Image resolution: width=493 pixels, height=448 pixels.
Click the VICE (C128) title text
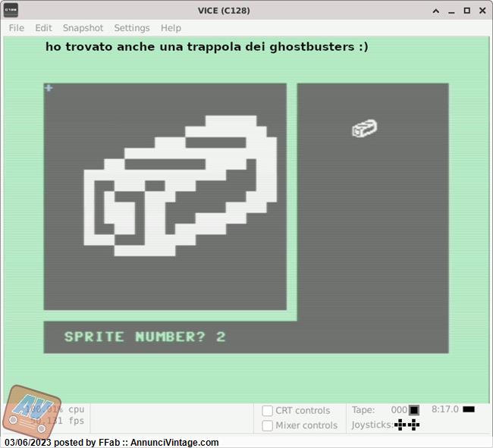[224, 11]
